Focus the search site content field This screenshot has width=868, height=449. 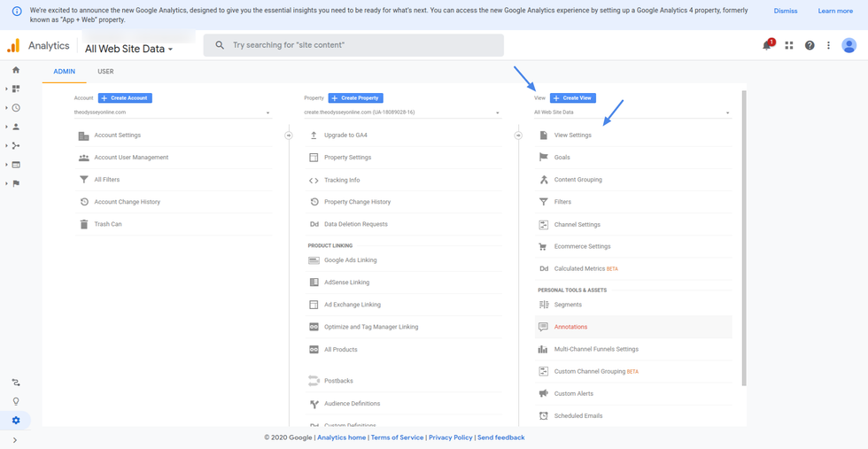[354, 45]
